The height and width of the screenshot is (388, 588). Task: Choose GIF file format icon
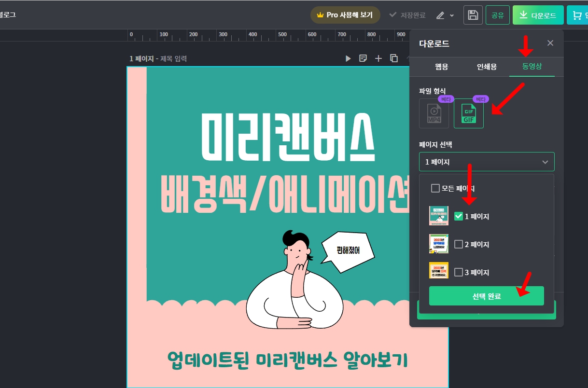pyautogui.click(x=469, y=113)
